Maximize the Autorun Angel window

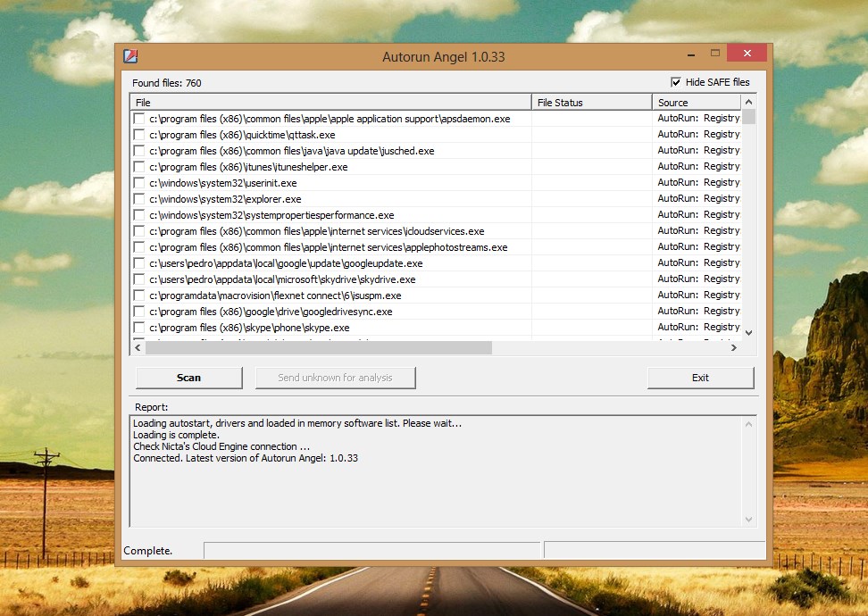coord(715,54)
